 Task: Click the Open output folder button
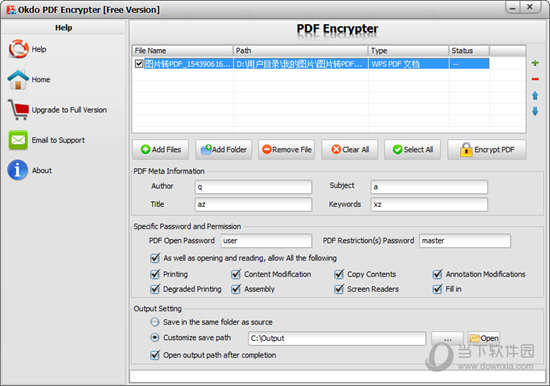pyautogui.click(x=484, y=338)
